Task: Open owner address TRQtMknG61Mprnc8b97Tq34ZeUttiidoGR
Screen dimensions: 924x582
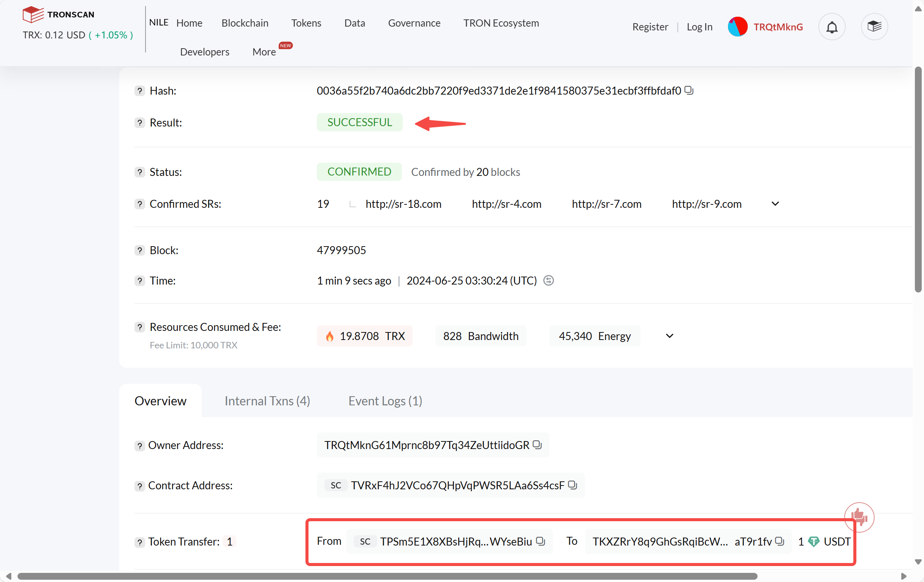Action: coord(426,445)
